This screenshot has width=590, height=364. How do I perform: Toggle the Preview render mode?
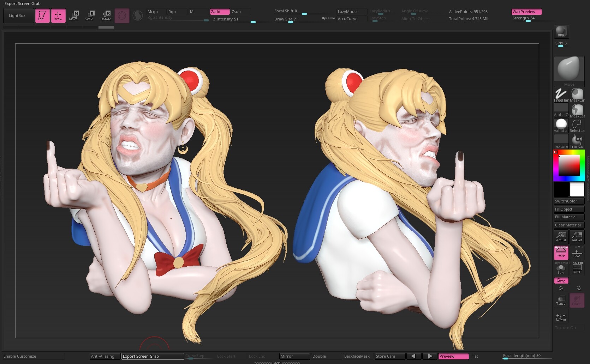click(x=453, y=356)
